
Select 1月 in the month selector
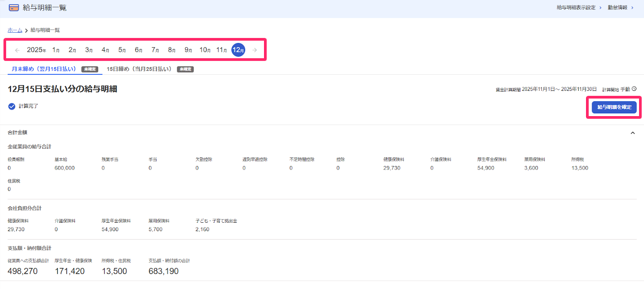click(56, 50)
